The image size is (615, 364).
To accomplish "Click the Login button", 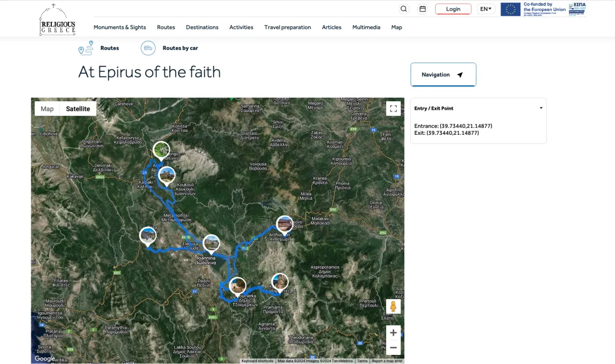I will [x=453, y=9].
